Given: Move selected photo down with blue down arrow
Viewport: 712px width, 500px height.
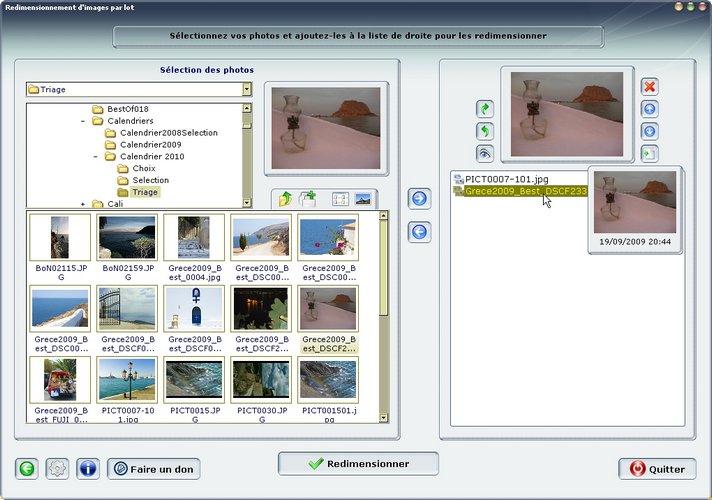Looking at the screenshot, I should (650, 131).
